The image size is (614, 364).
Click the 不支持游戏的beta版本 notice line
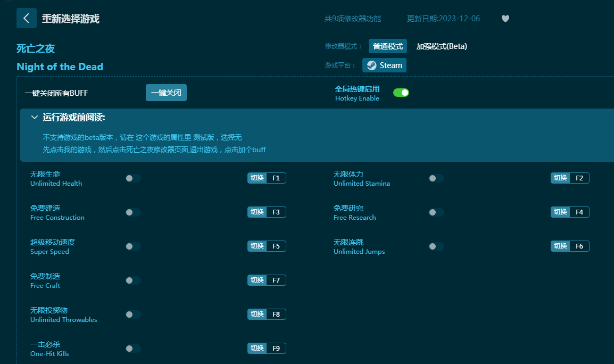[x=142, y=137]
